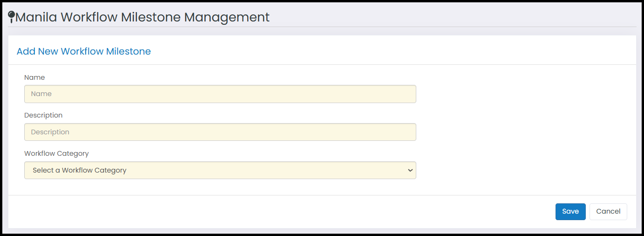Click the Description field label
Image resolution: width=644 pixels, height=236 pixels.
[43, 115]
